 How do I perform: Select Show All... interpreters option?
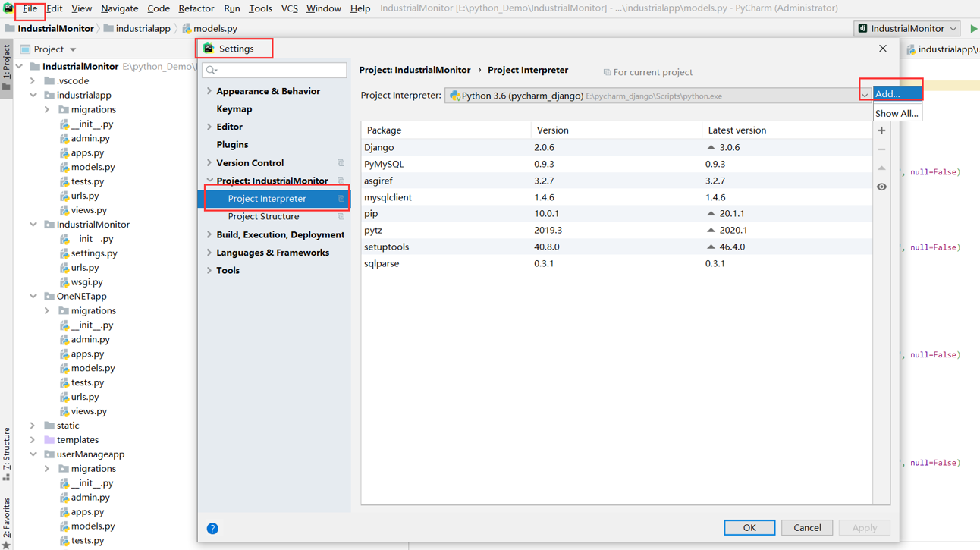(x=897, y=113)
